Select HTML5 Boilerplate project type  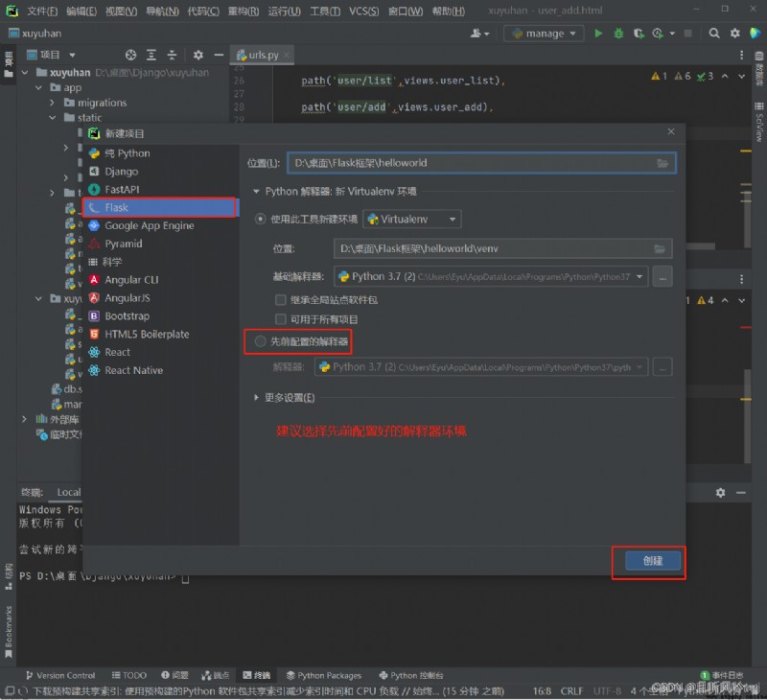point(160,334)
